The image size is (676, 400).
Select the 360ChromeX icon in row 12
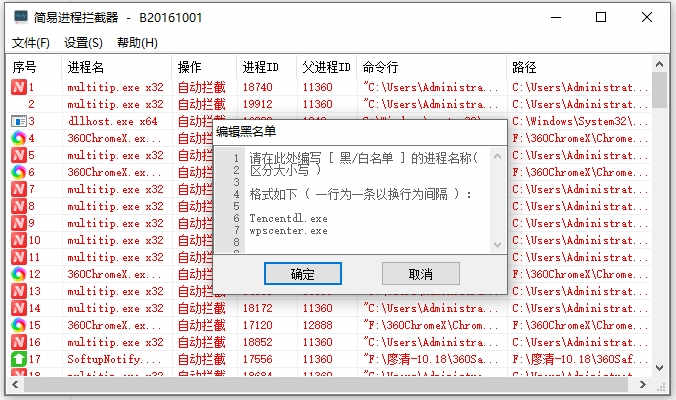click(19, 274)
